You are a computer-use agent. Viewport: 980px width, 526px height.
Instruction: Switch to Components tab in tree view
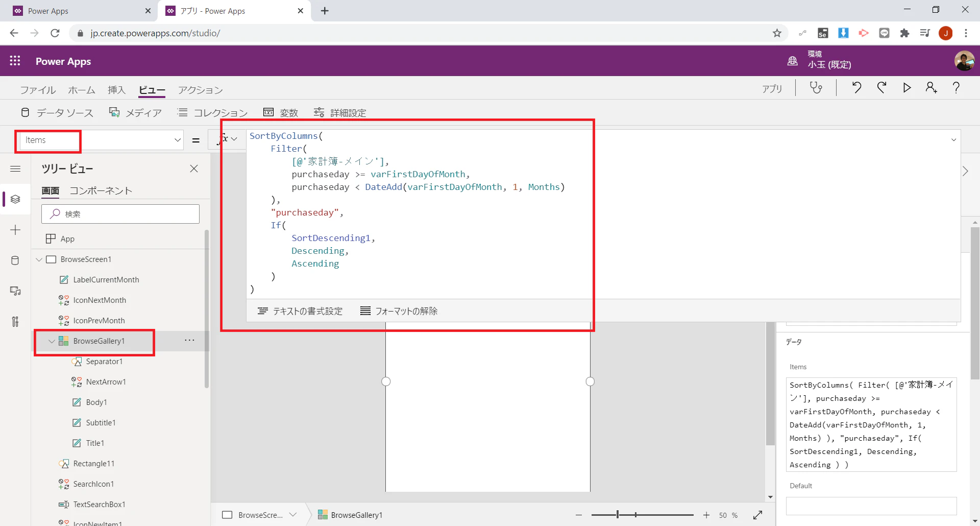pyautogui.click(x=101, y=190)
